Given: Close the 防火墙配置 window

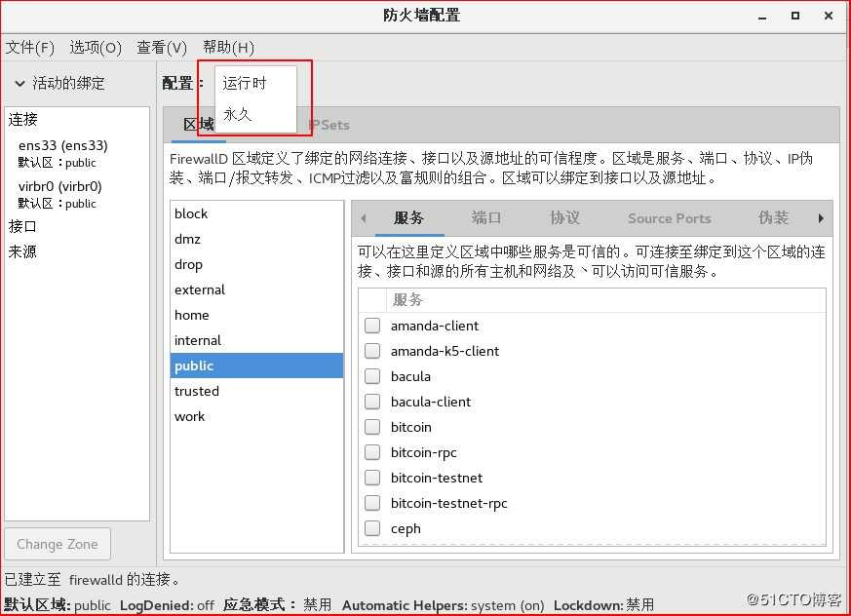Looking at the screenshot, I should [829, 16].
